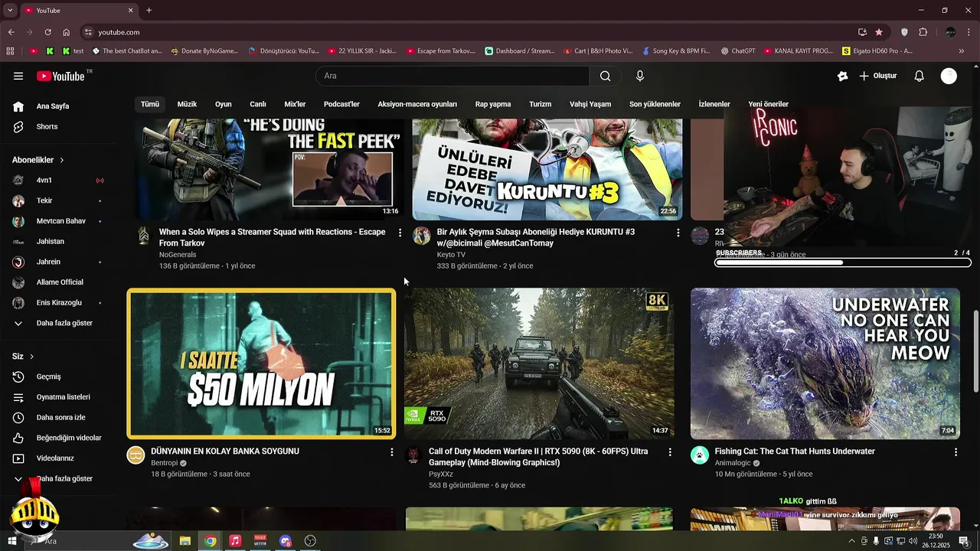Play the Fishing Cat underwater thumbnail
The image size is (980, 551).
click(825, 364)
